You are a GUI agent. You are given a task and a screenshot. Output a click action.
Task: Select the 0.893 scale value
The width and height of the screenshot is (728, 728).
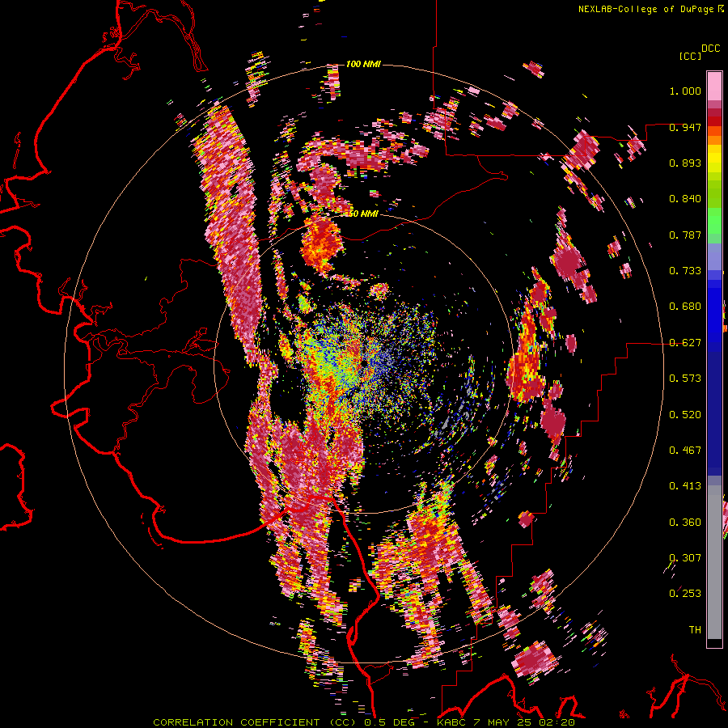[685, 163]
